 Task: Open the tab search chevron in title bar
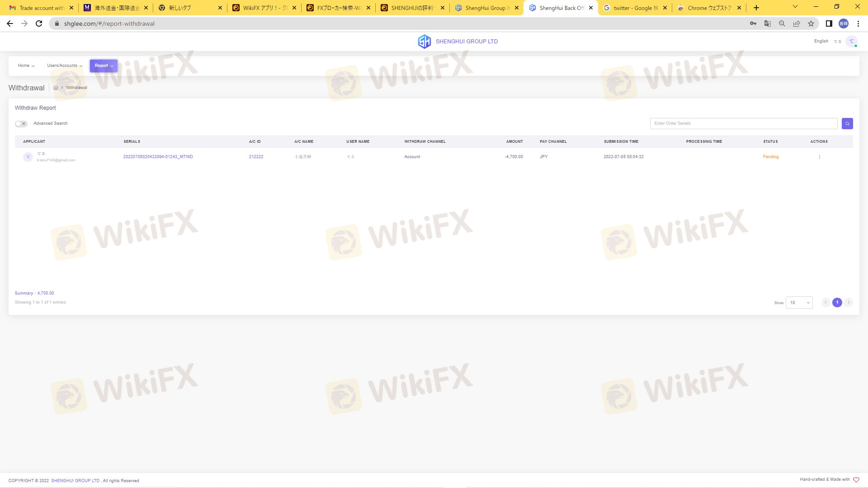(795, 7)
